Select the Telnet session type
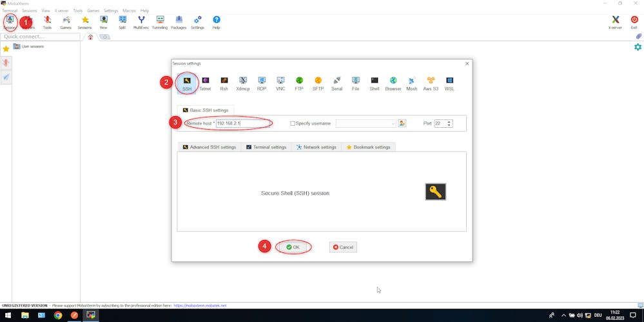 click(x=206, y=83)
